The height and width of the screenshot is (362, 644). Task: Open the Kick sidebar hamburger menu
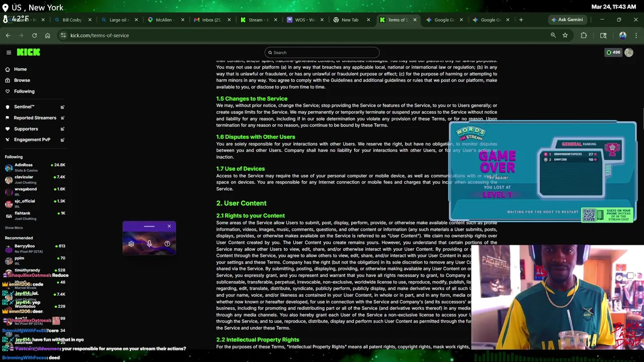(9, 52)
